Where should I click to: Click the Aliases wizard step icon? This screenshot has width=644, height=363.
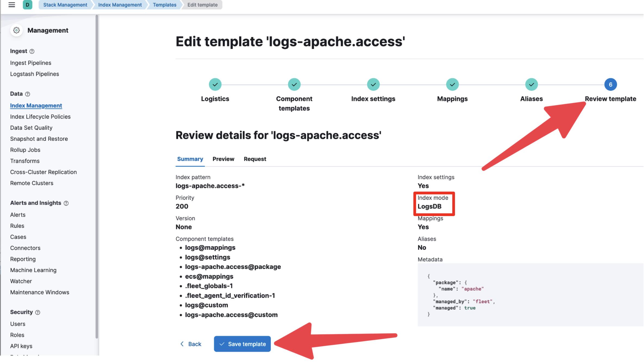click(x=531, y=84)
